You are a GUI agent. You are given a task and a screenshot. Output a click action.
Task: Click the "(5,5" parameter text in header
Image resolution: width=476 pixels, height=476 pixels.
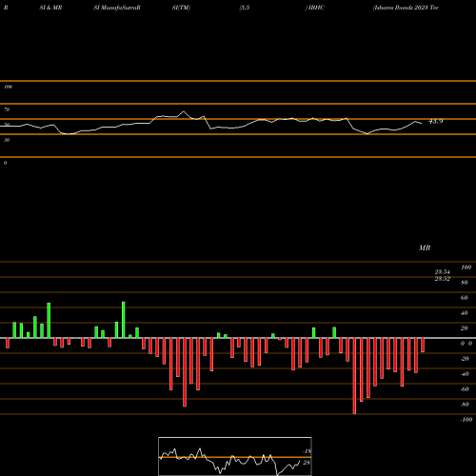point(245,8)
